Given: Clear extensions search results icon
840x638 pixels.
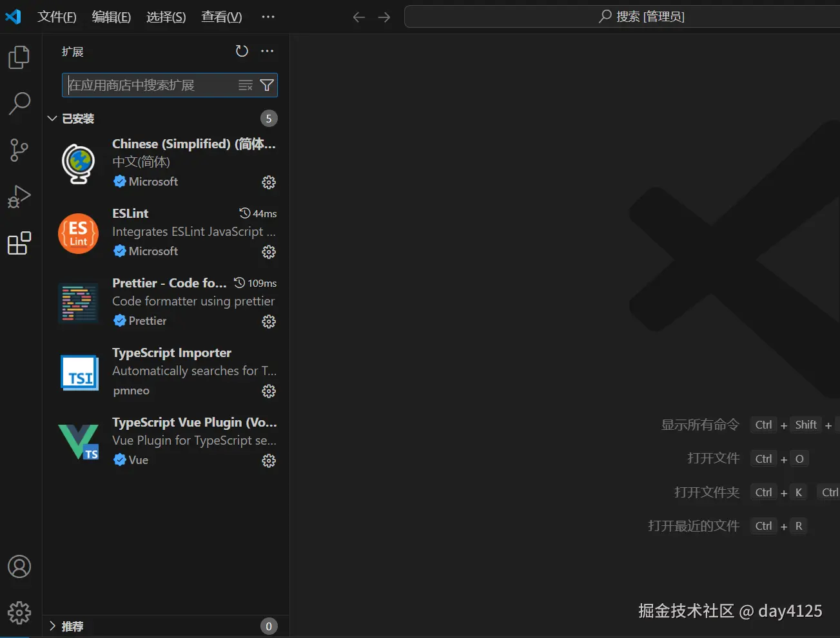Looking at the screenshot, I should click(246, 85).
